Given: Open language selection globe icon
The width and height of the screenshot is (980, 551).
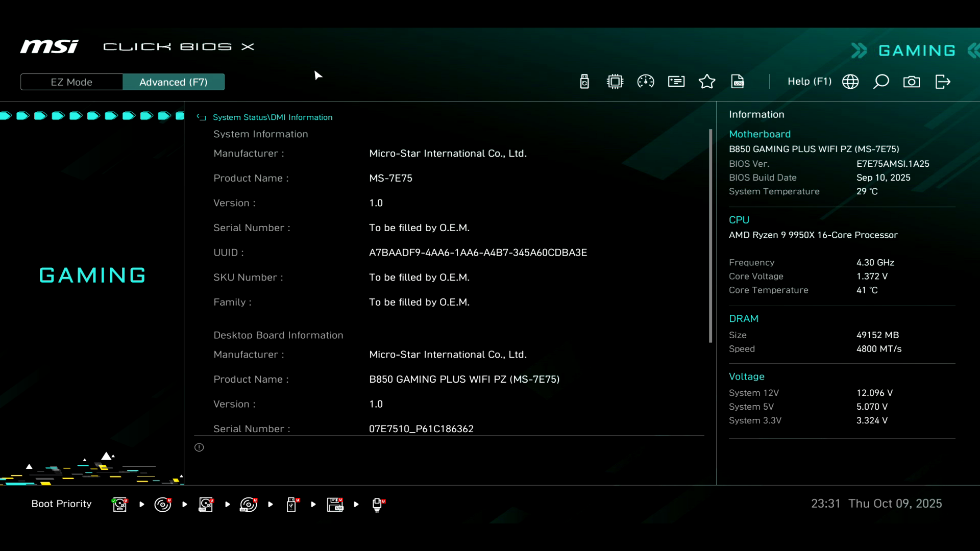Looking at the screenshot, I should (850, 82).
